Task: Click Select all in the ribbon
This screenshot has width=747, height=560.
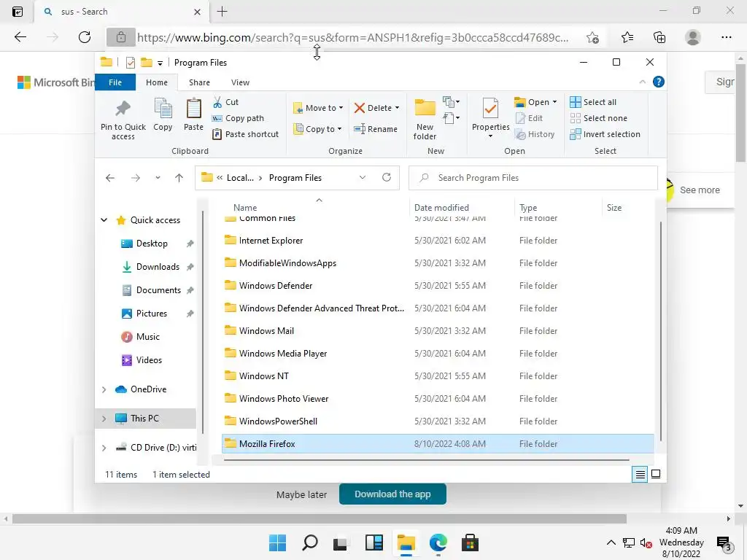Action: click(593, 102)
